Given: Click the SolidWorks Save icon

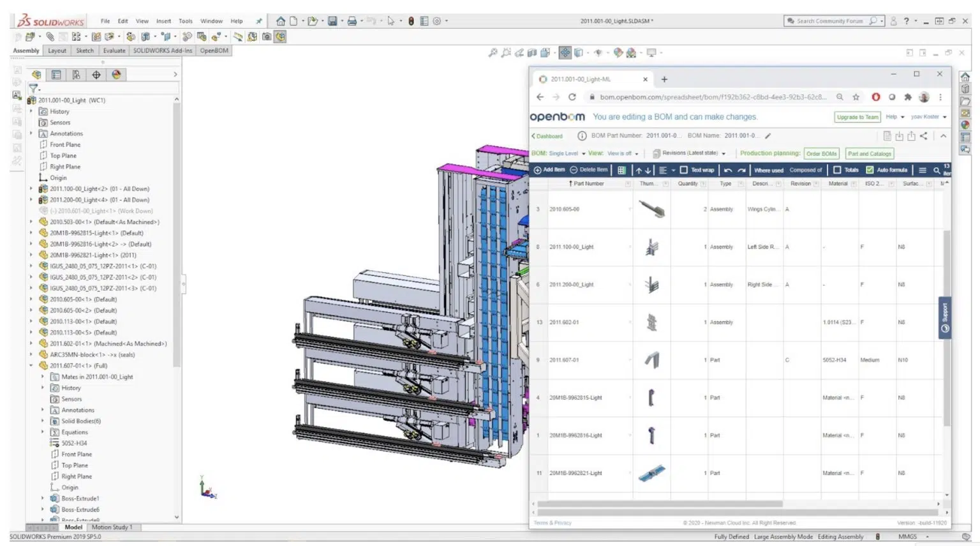Looking at the screenshot, I should [x=332, y=21].
